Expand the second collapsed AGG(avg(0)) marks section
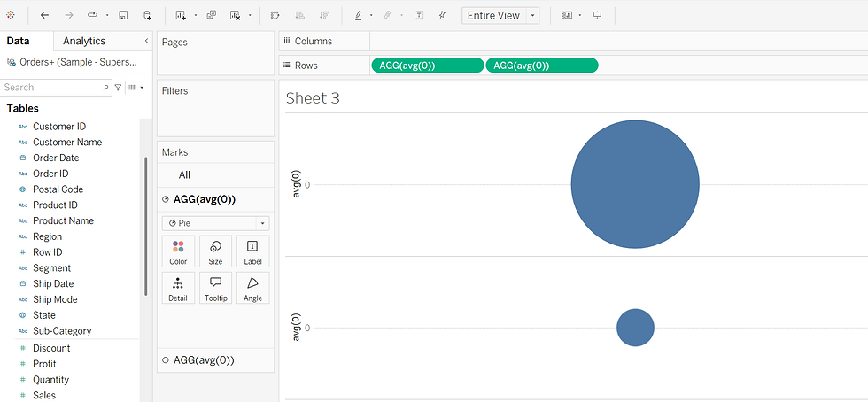This screenshot has width=868, height=402. [216, 360]
